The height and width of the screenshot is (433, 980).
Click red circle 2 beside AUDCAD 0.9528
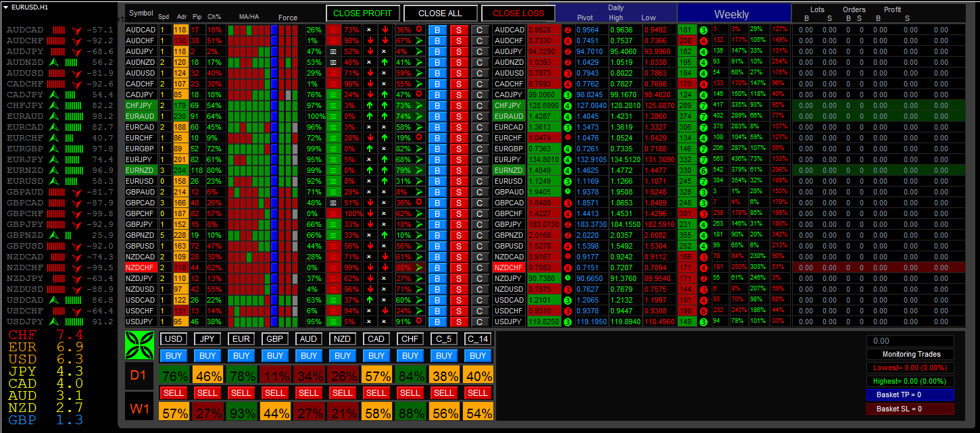click(x=568, y=30)
